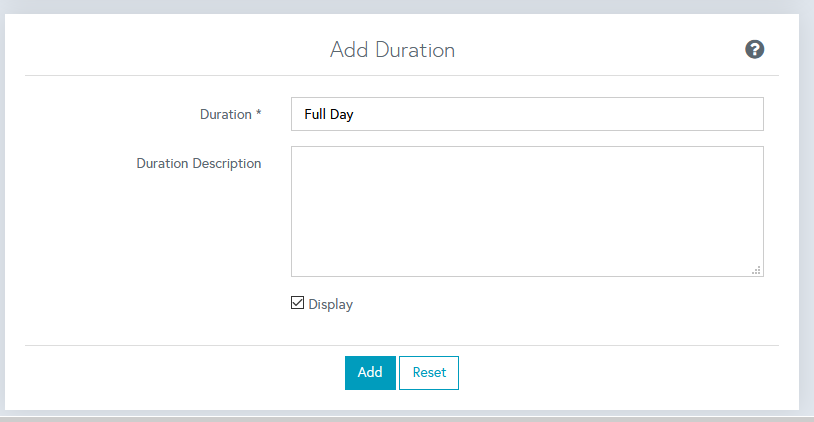The image size is (814, 422).
Task: Untick the Display checkbox
Action: pos(297,303)
